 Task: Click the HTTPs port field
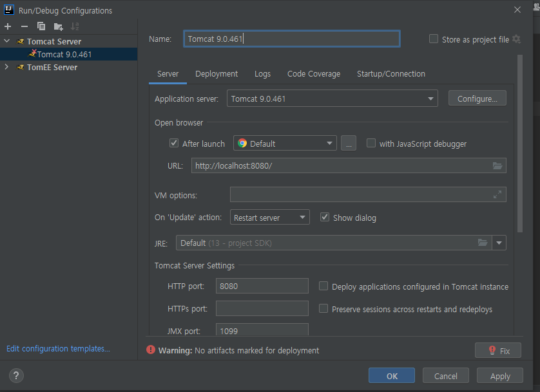point(262,308)
